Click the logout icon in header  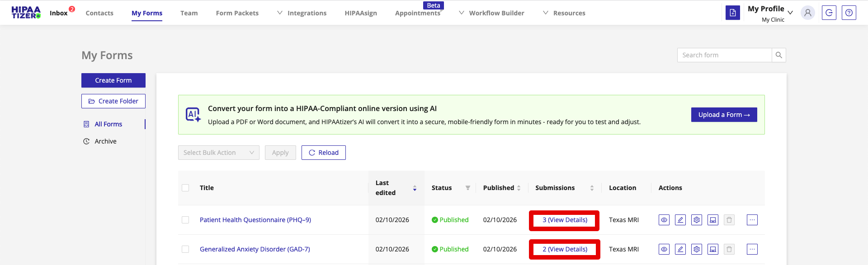[x=829, y=13]
